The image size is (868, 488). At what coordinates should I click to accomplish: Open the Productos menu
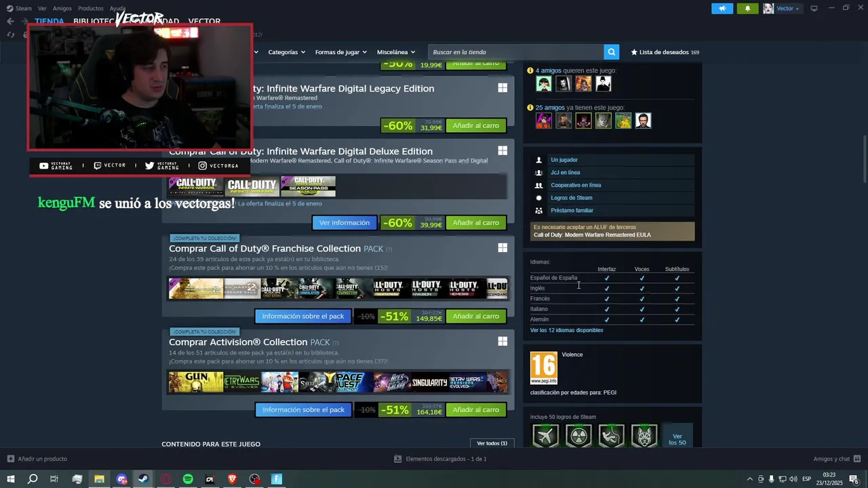91,8
